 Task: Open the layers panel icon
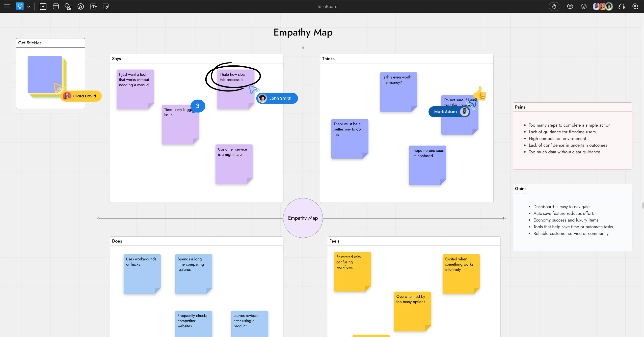click(x=584, y=6)
